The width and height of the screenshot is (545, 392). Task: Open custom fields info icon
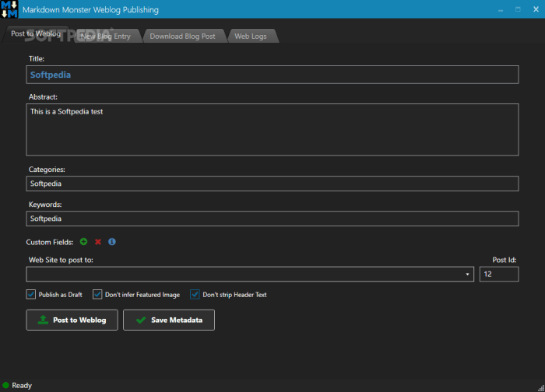[112, 242]
